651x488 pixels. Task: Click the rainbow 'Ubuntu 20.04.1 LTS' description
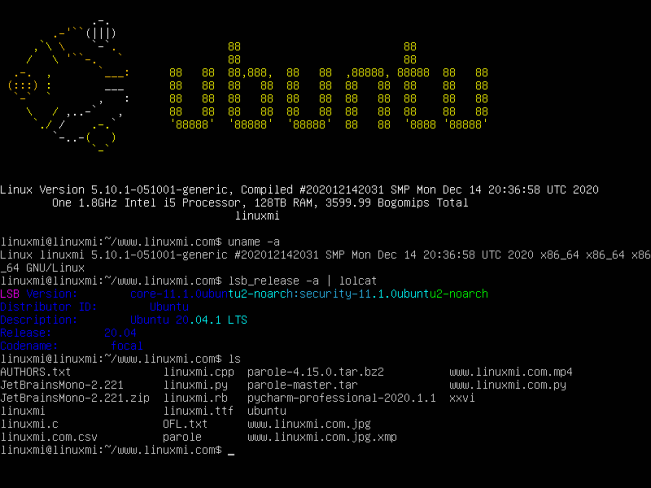tap(189, 320)
